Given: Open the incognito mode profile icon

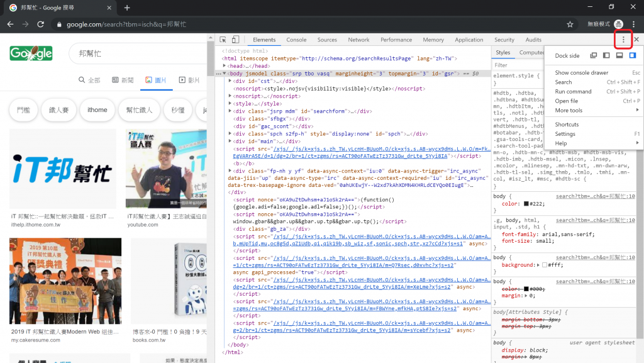Looking at the screenshot, I should [618, 25].
